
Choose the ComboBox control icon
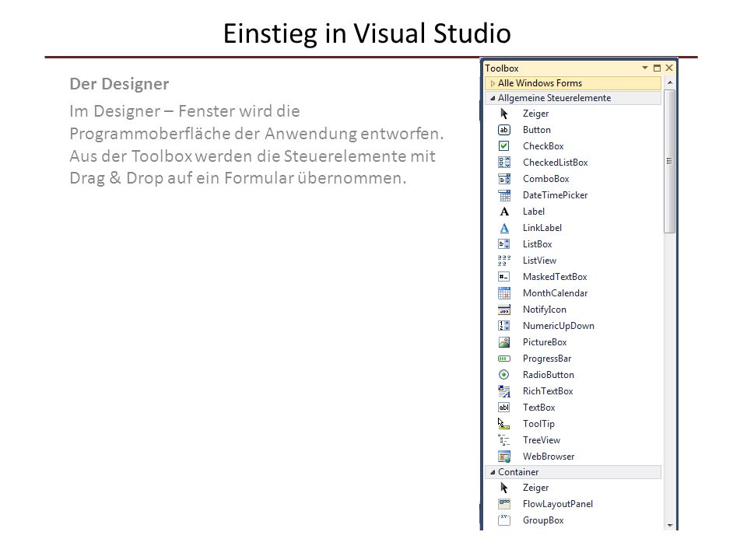coord(503,179)
